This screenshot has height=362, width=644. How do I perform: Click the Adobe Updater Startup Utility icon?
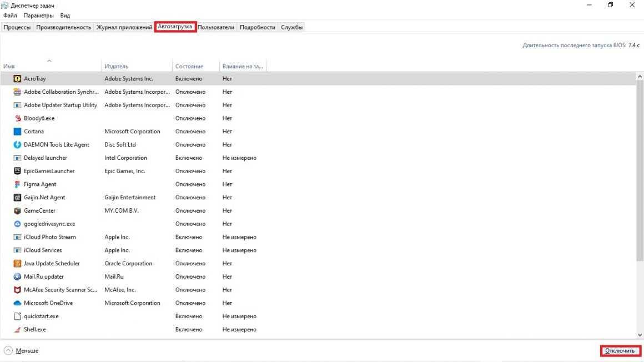tap(17, 105)
